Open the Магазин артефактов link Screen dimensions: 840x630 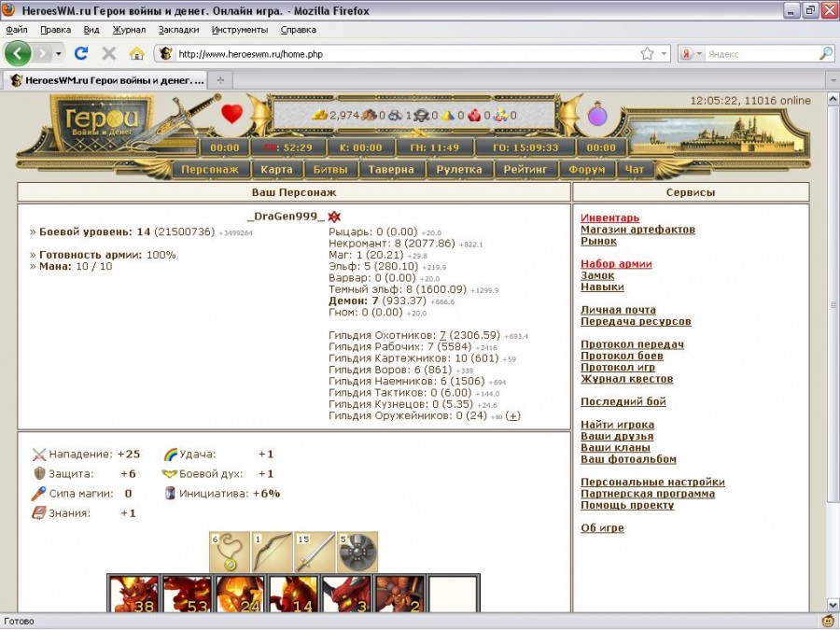coord(637,230)
